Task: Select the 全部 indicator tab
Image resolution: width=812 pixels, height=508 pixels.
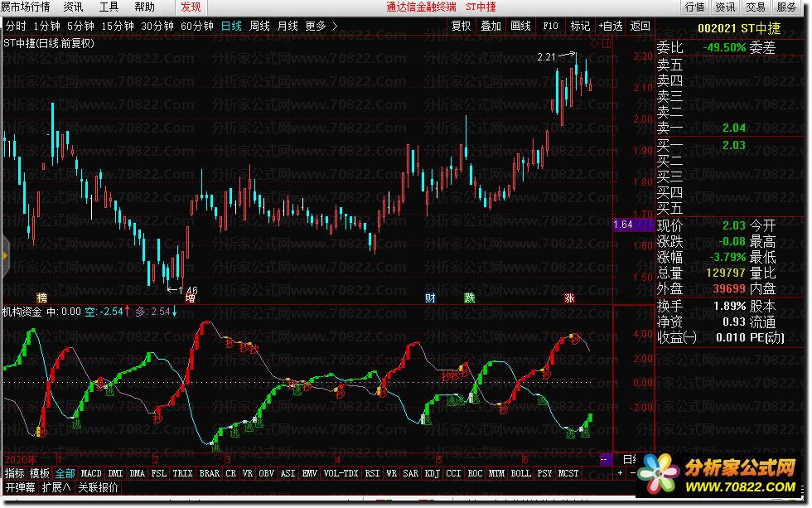Action: [x=65, y=473]
